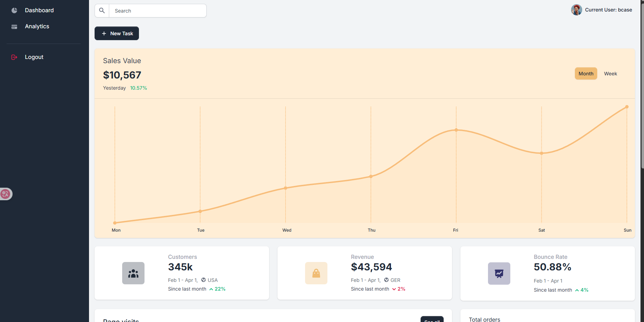Viewport: 644px width, 322px height.
Task: Click the Current User: bcase label
Action: coord(608,10)
